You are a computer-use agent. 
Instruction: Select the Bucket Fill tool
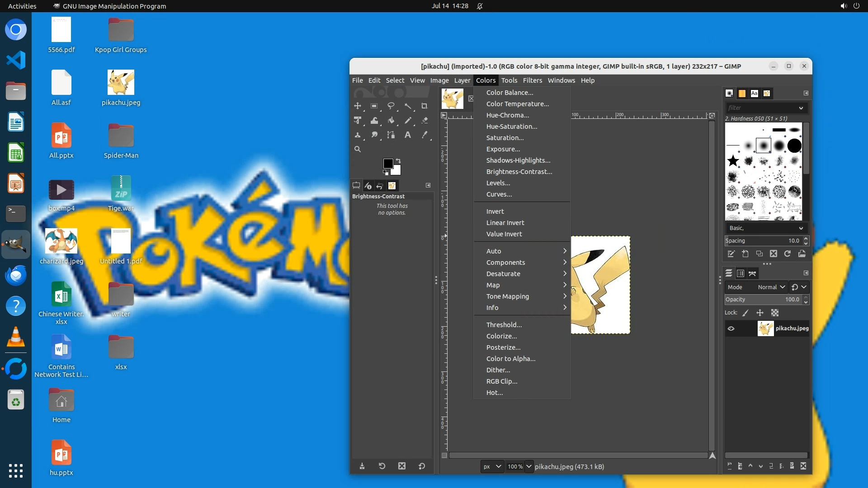pos(391,121)
